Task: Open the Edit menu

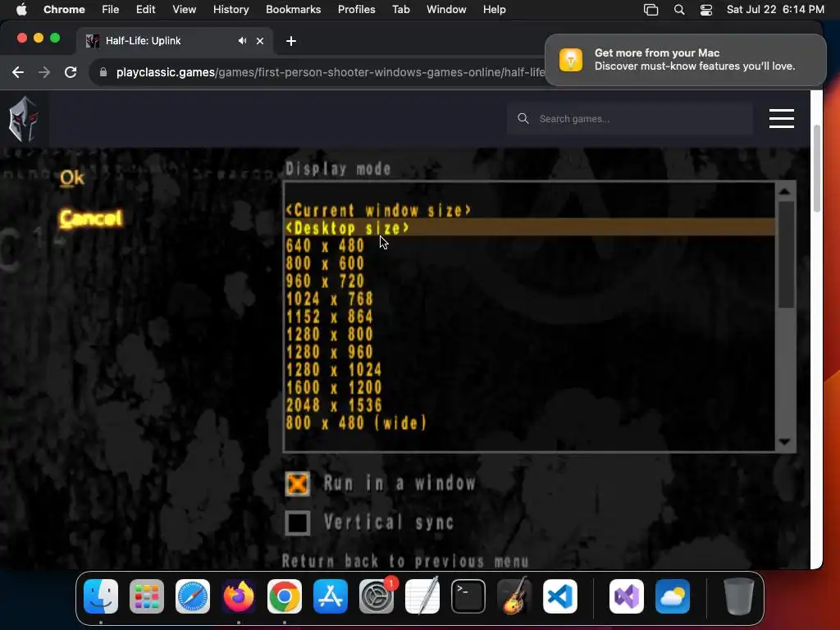Action: (x=145, y=10)
